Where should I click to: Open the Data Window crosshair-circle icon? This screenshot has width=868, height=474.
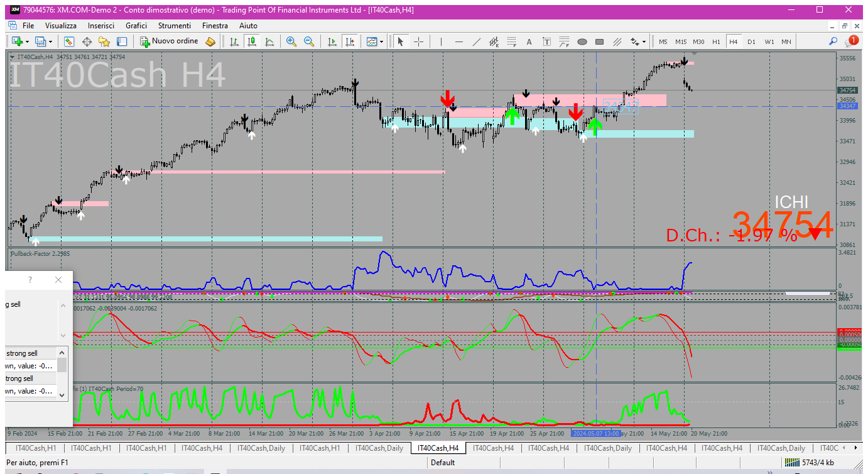pyautogui.click(x=87, y=41)
